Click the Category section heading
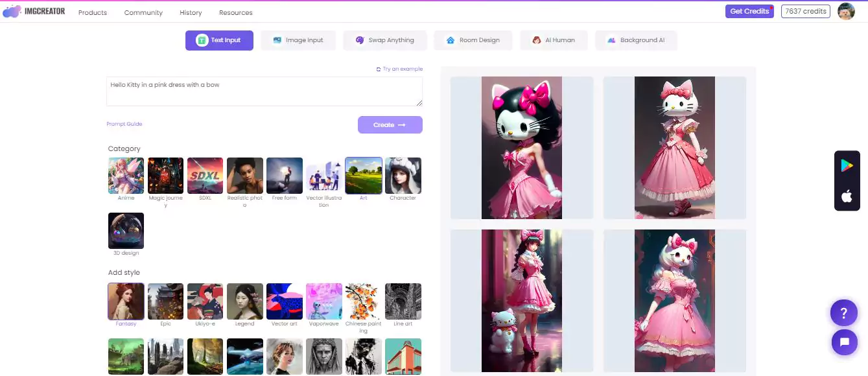The image size is (868, 376). click(124, 149)
